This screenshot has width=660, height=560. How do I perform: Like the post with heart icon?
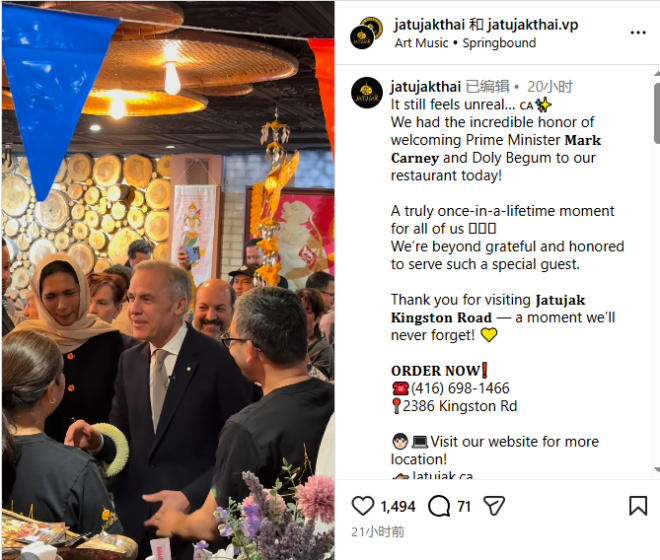coord(362,506)
